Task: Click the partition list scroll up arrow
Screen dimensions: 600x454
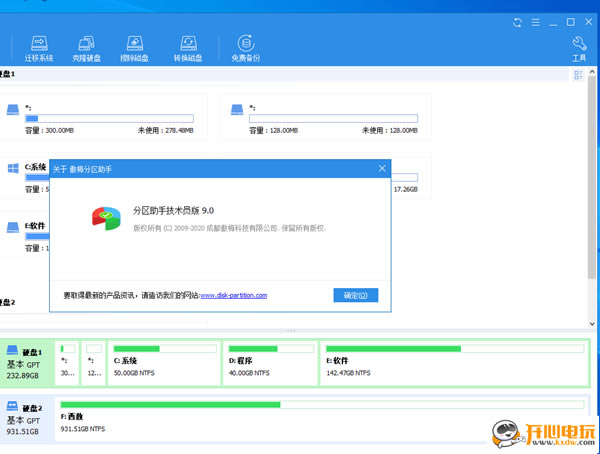Action: click(x=592, y=72)
